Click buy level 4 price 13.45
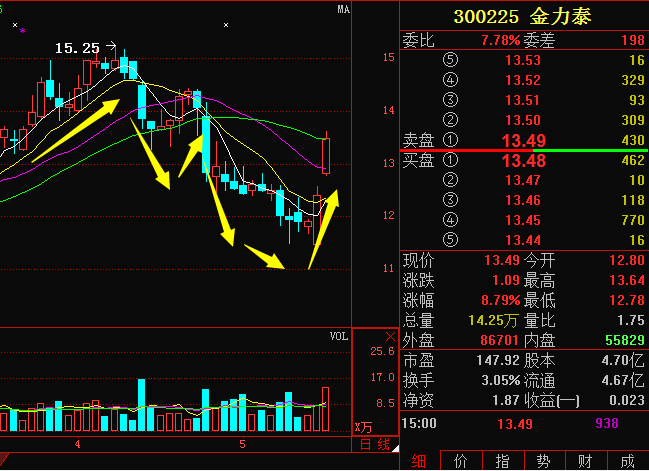 [523, 220]
